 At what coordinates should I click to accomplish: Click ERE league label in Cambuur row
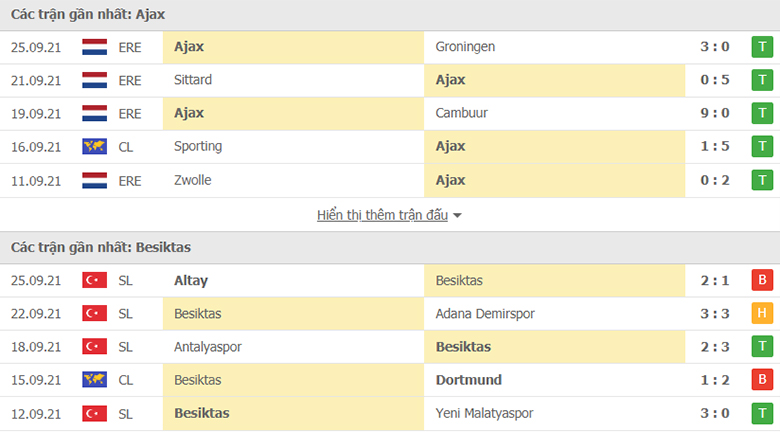pyautogui.click(x=130, y=114)
